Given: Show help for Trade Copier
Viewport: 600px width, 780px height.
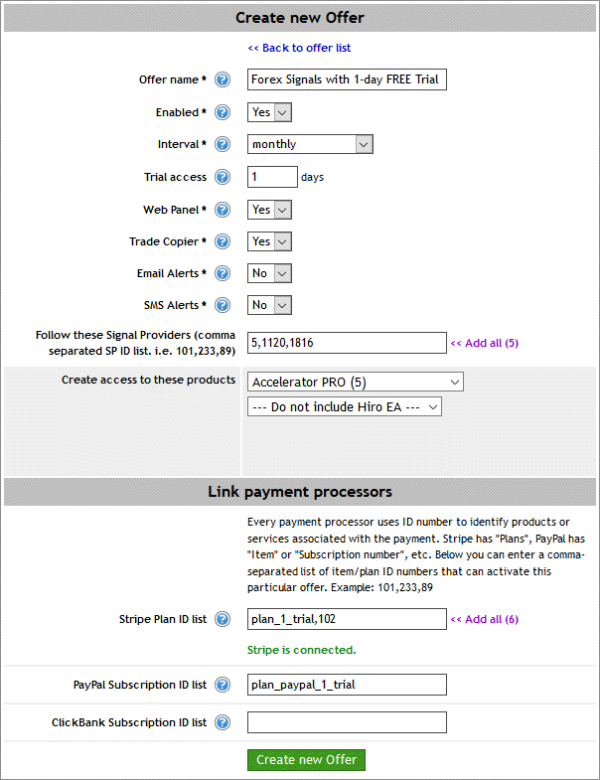Looking at the screenshot, I should 223,242.
